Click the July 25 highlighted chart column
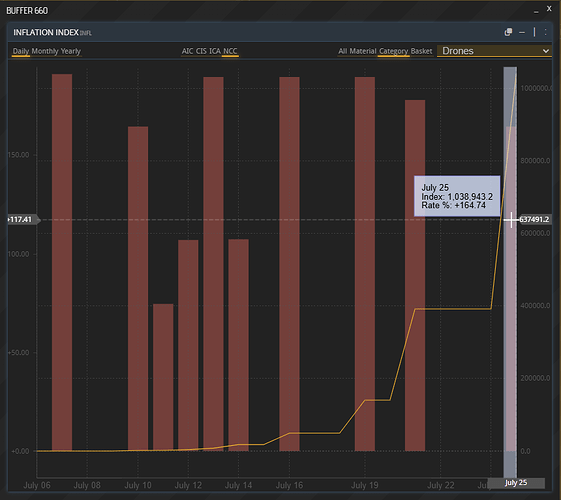Image resolution: width=561 pixels, height=500 pixels. (x=510, y=272)
